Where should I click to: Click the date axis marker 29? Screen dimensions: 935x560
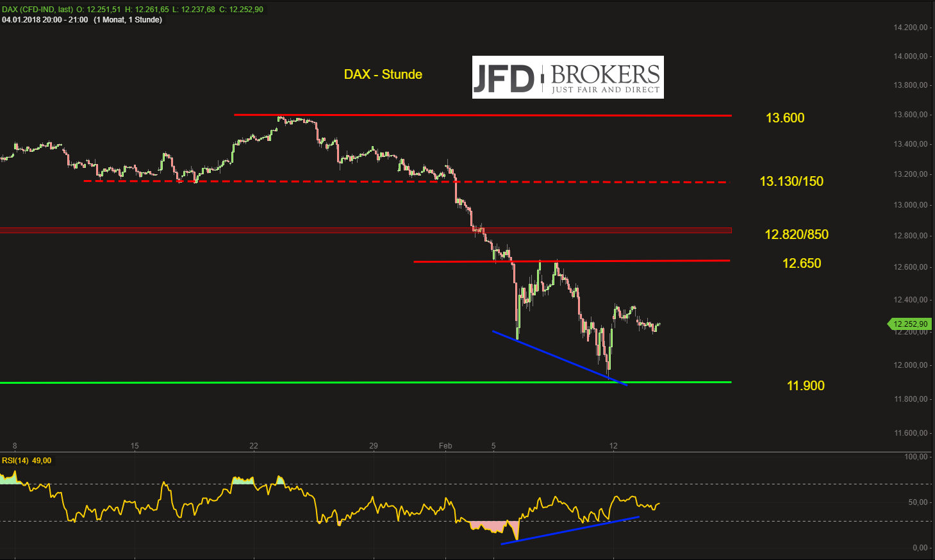pos(374,446)
